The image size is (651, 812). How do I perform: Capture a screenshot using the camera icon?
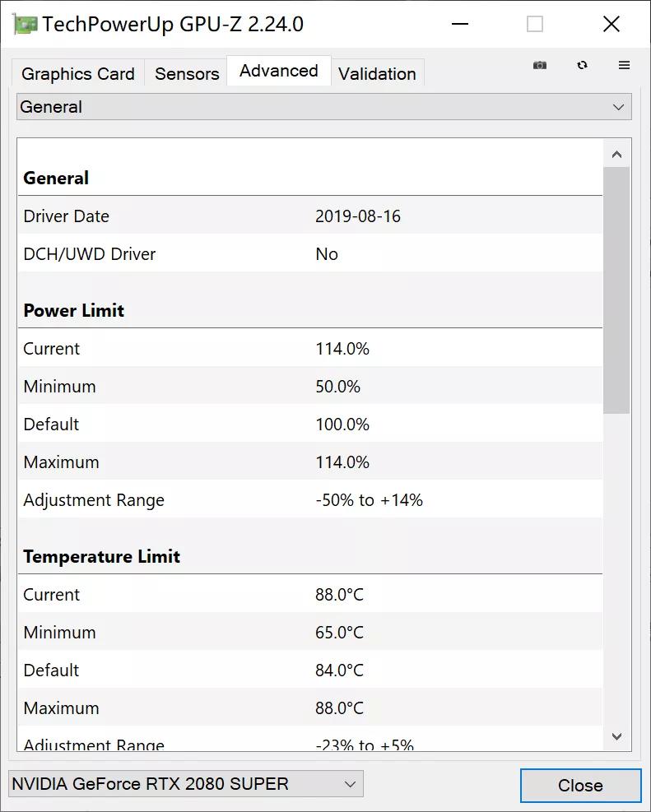point(540,65)
